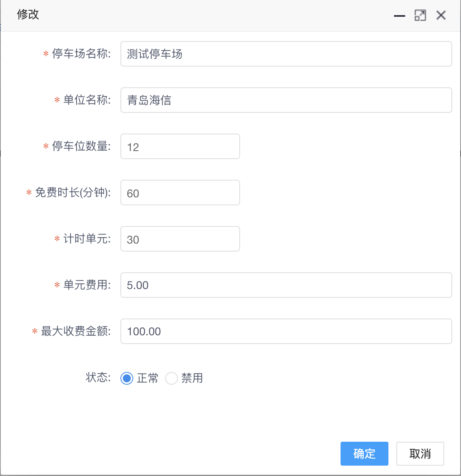Minimize the 修改 dialog
The image size is (461, 476).
tap(399, 16)
